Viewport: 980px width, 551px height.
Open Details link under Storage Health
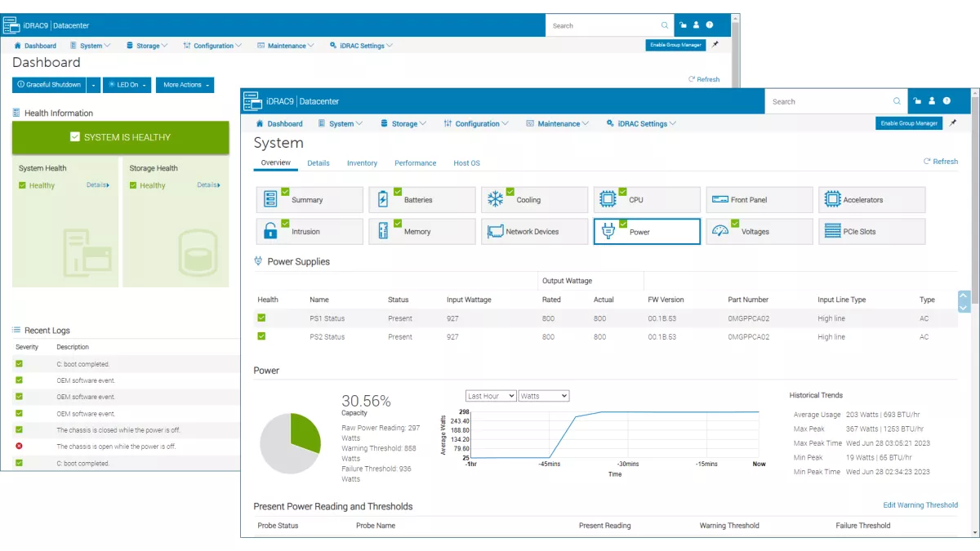click(x=208, y=185)
